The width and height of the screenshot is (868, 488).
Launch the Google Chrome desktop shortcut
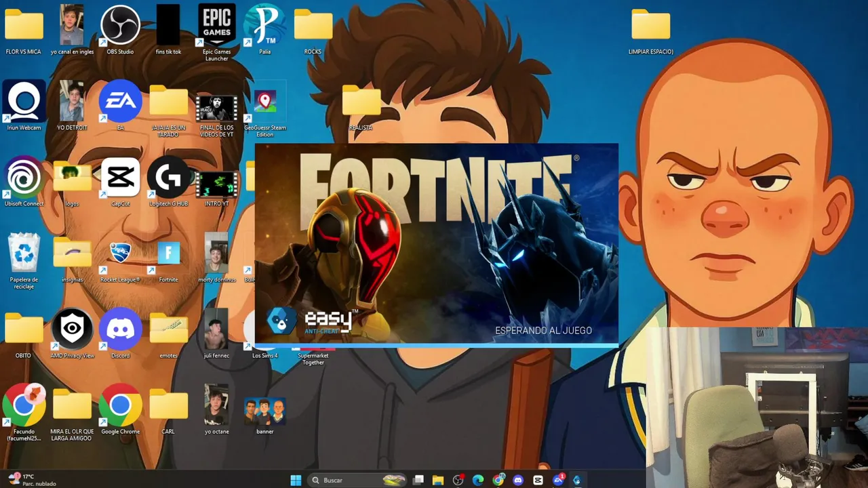click(120, 409)
